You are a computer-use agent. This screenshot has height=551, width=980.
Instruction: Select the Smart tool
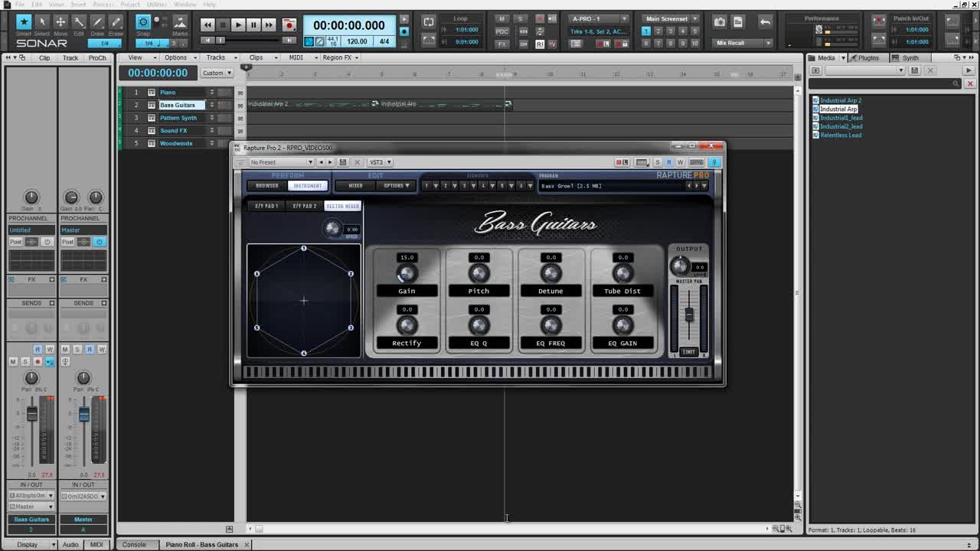click(x=24, y=22)
